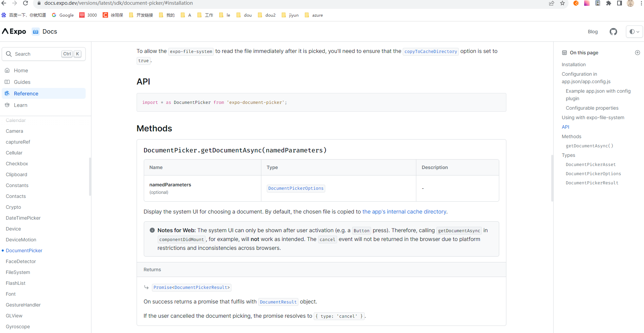Open the theme selector dropdown
Screen dimensions: 644x333
click(x=634, y=32)
